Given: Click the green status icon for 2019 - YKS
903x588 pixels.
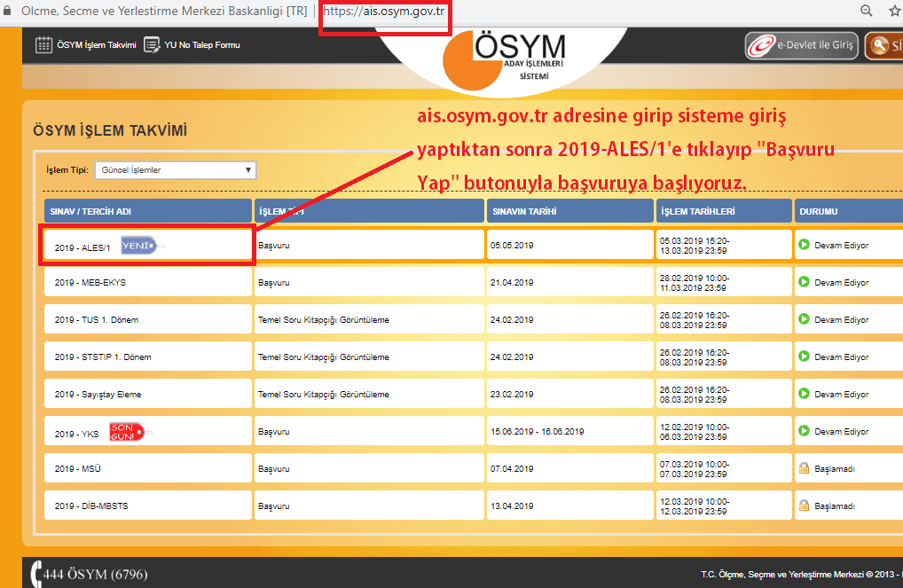Looking at the screenshot, I should pos(804,431).
